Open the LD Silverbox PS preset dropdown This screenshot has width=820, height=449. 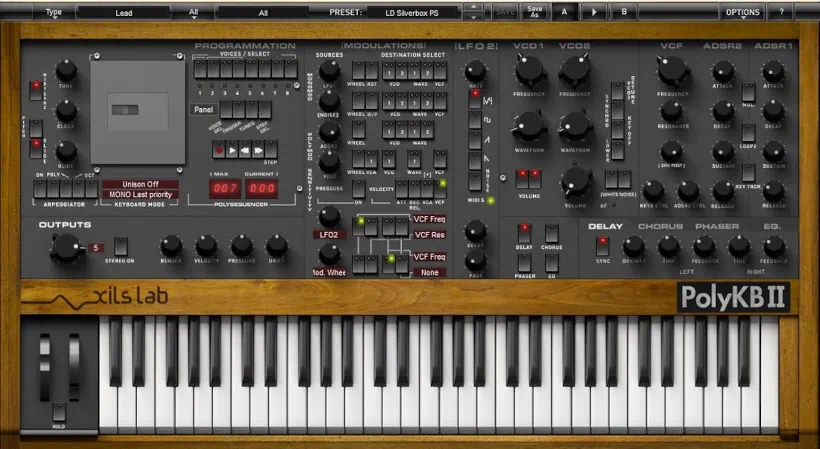tap(413, 13)
